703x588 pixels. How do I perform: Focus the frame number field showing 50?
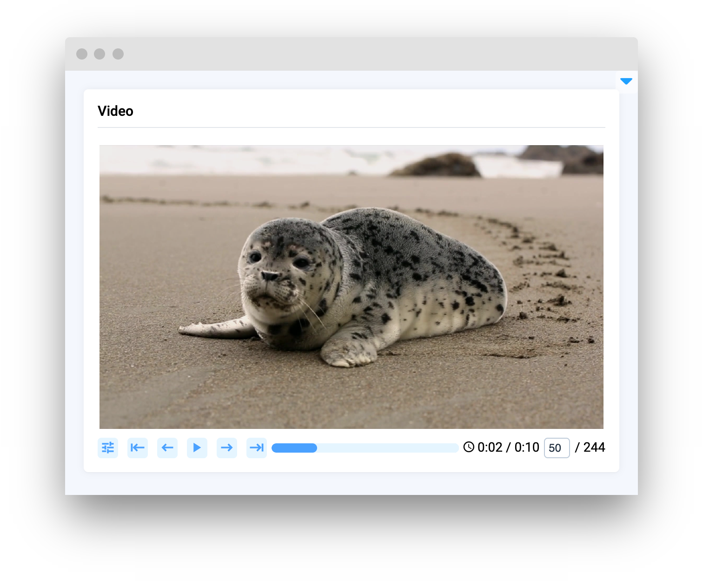click(557, 448)
